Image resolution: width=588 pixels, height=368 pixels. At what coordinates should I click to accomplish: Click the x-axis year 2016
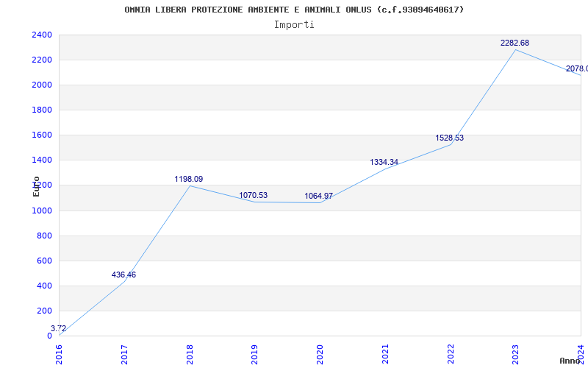coord(59,354)
